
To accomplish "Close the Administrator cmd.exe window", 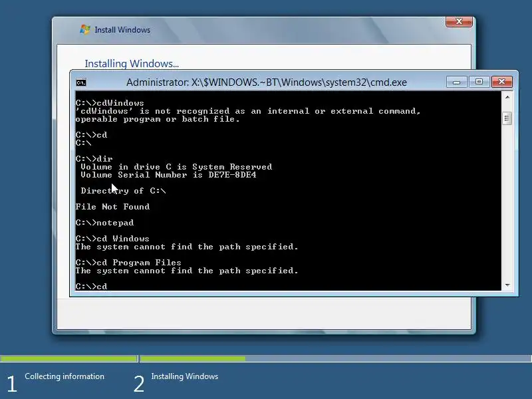I will [501, 82].
